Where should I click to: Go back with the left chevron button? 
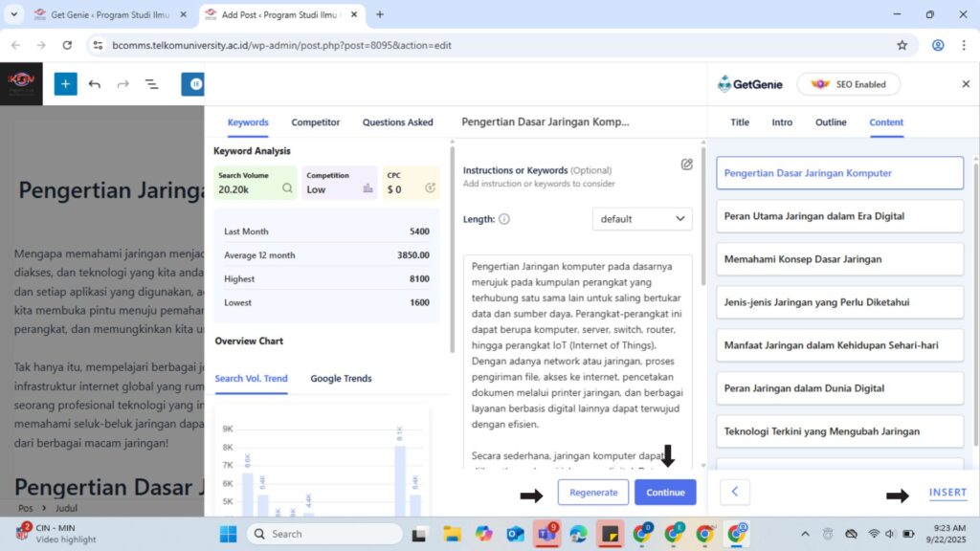pos(735,493)
